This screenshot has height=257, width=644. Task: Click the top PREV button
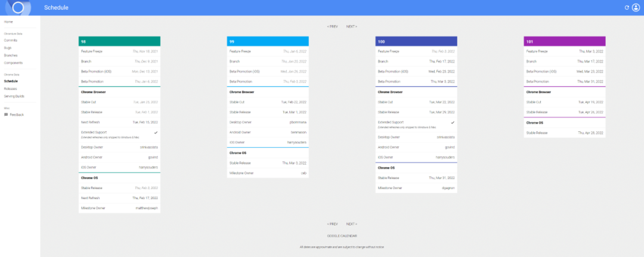pos(333,26)
